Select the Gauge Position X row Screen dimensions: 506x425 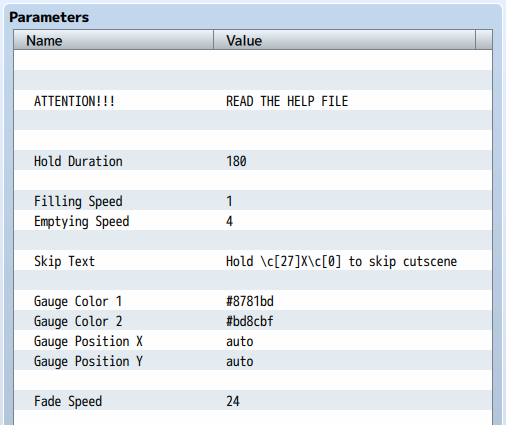pos(253,340)
